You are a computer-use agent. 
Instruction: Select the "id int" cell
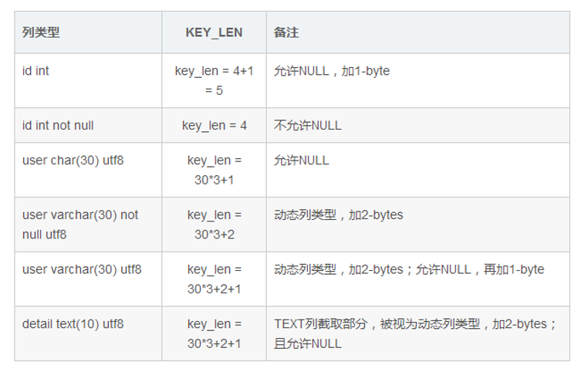36,71
